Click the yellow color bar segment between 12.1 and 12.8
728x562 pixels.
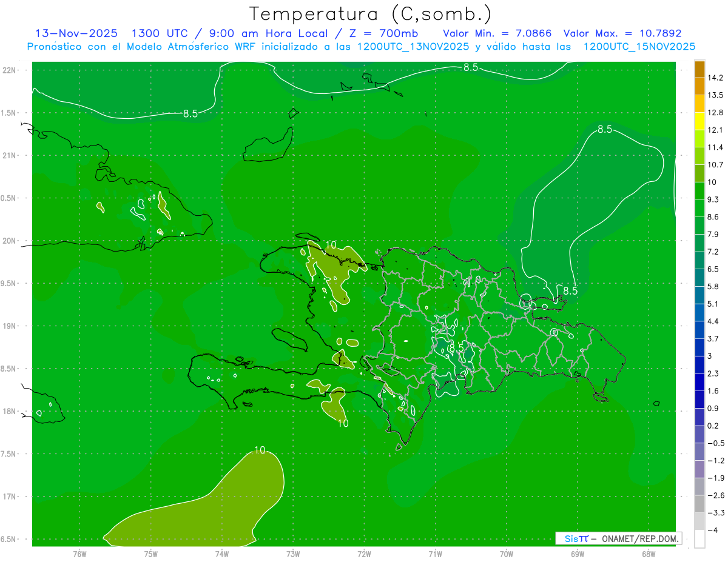coord(699,121)
